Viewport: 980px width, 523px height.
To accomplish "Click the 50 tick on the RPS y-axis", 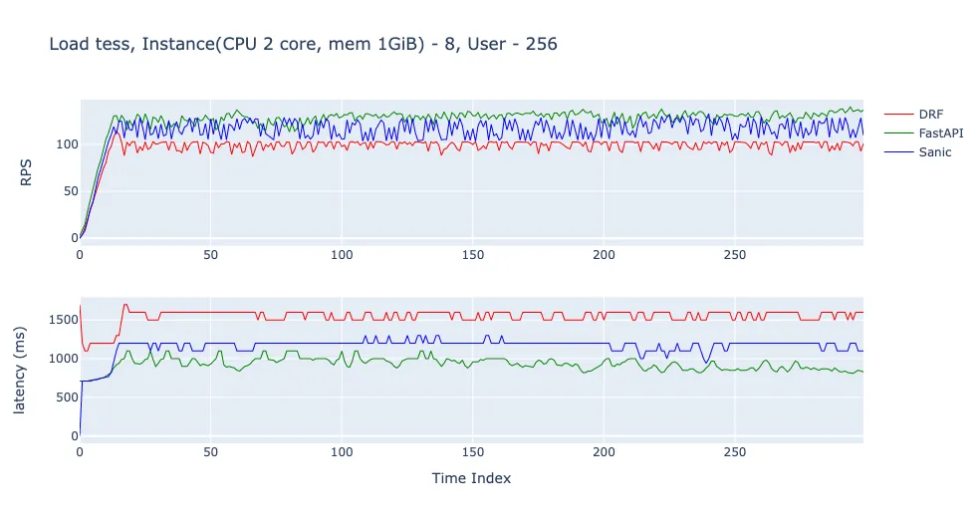I will pos(71,191).
